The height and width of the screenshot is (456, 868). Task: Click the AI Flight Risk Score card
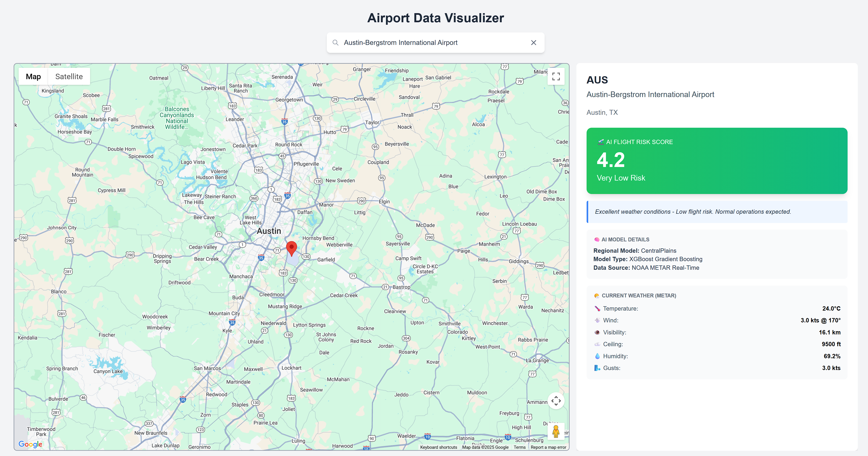click(717, 161)
